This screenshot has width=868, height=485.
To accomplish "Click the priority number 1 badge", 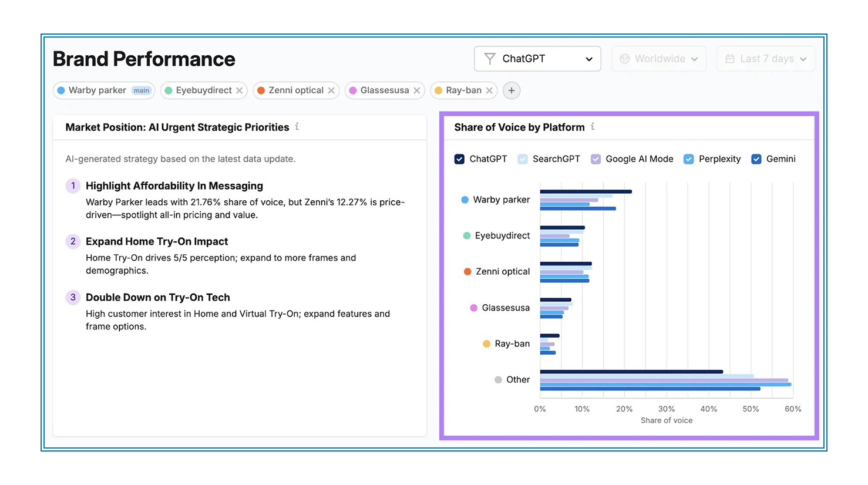I will click(x=73, y=186).
